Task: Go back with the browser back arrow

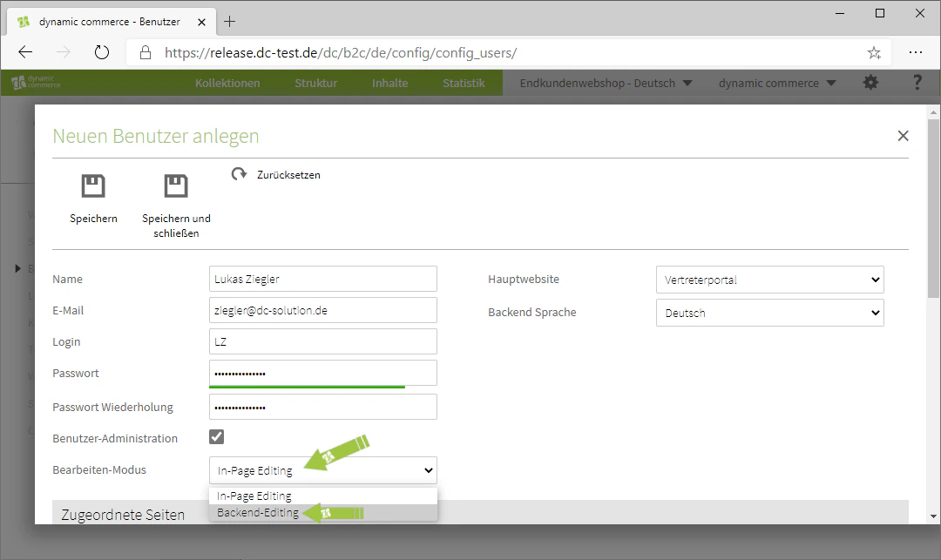Action: pos(25,53)
